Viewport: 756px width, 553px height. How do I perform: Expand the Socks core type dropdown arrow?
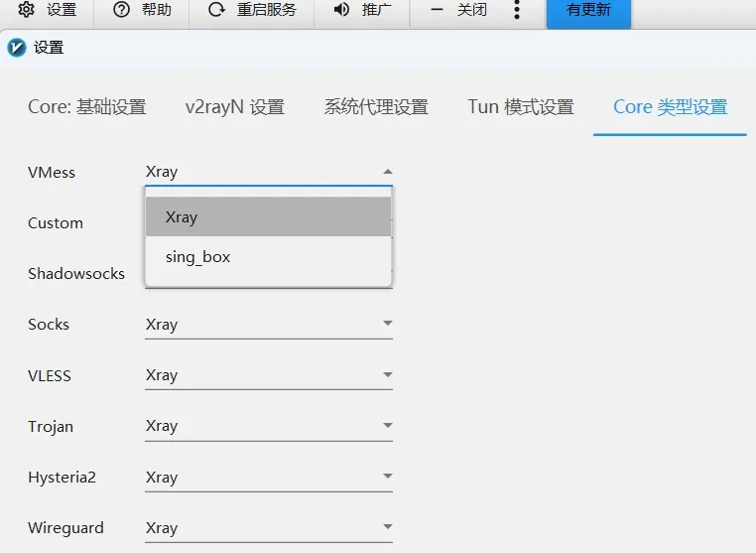coord(387,323)
